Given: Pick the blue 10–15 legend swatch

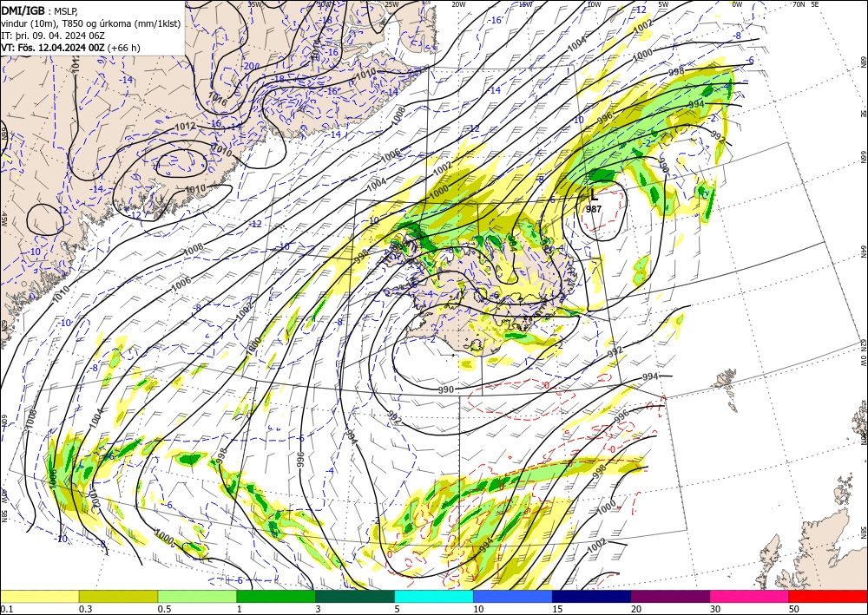Looking at the screenshot, I should (x=513, y=596).
